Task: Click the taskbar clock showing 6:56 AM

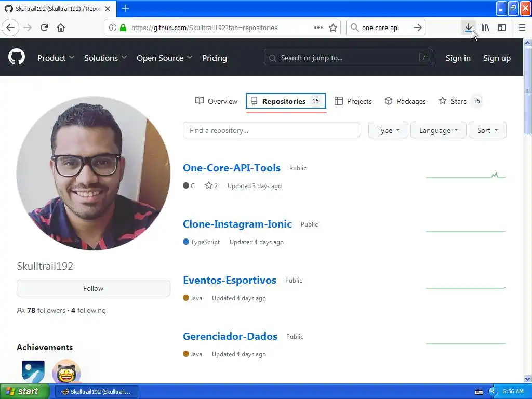Action: (x=513, y=392)
